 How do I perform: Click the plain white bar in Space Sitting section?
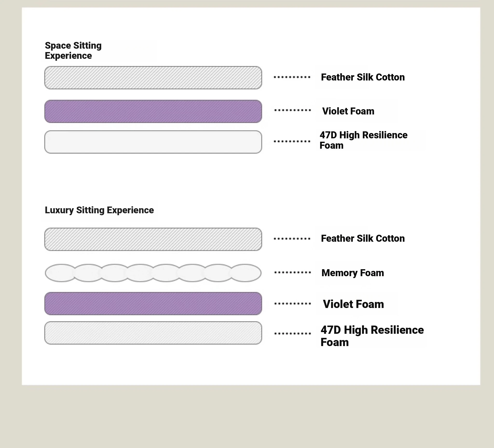coord(153,142)
